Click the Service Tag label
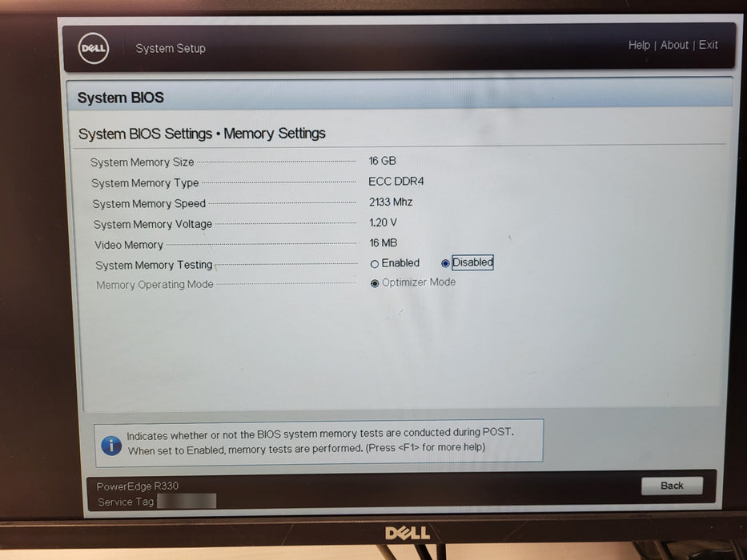The height and width of the screenshot is (560, 747). pyautogui.click(x=126, y=502)
